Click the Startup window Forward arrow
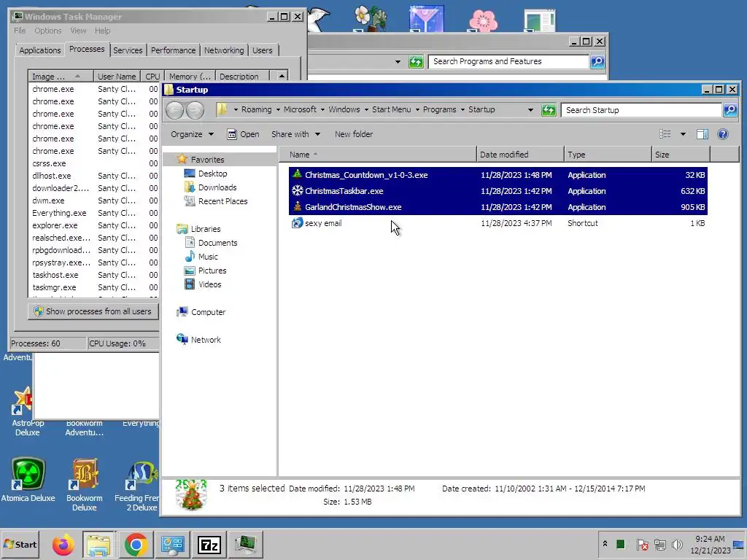This screenshot has height=560, width=747. (x=195, y=110)
